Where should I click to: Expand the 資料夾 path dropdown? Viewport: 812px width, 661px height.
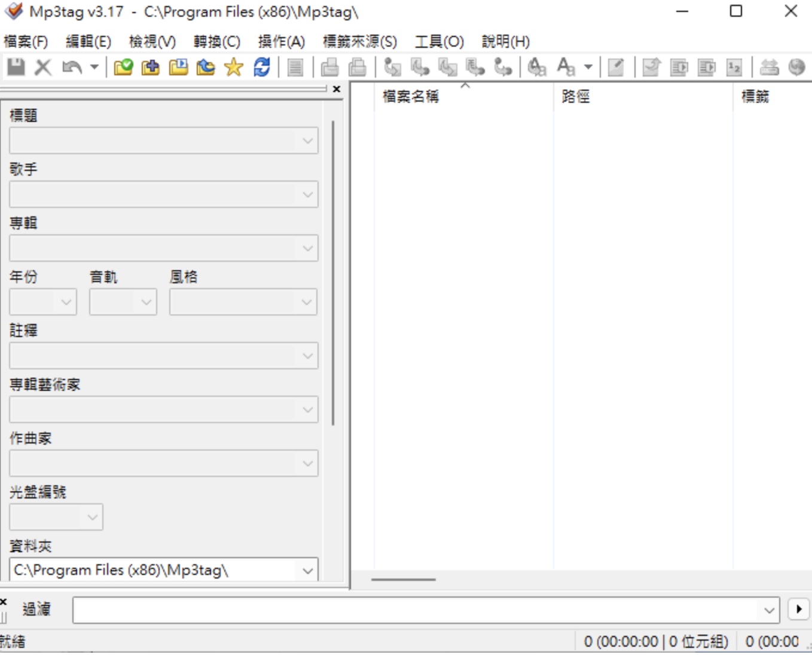click(x=307, y=571)
